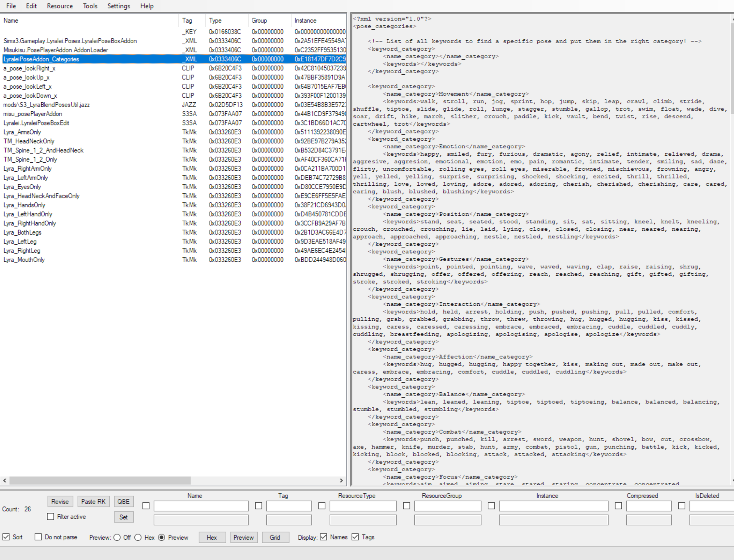Click the Revise button
734x560 pixels.
pos(60,502)
